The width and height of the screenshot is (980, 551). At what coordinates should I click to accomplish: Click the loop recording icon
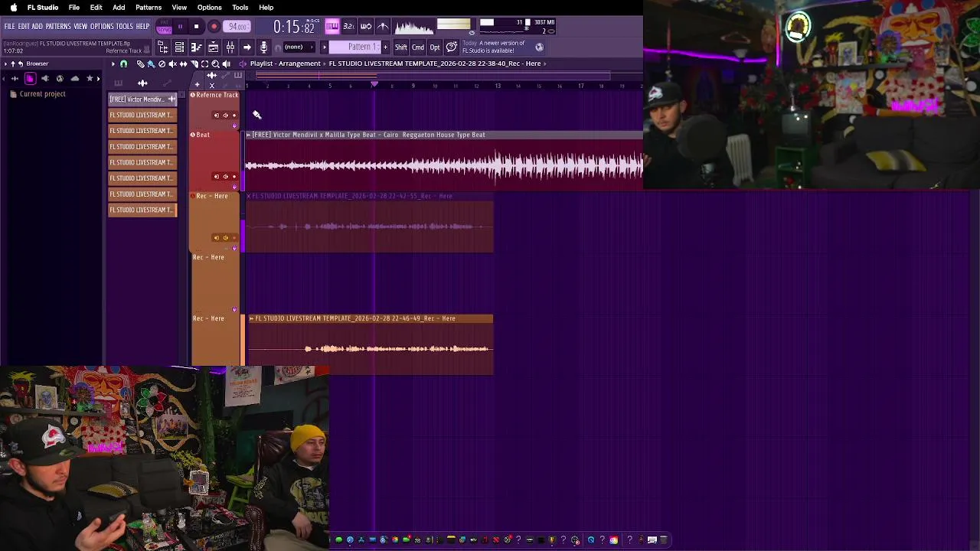[x=366, y=26]
